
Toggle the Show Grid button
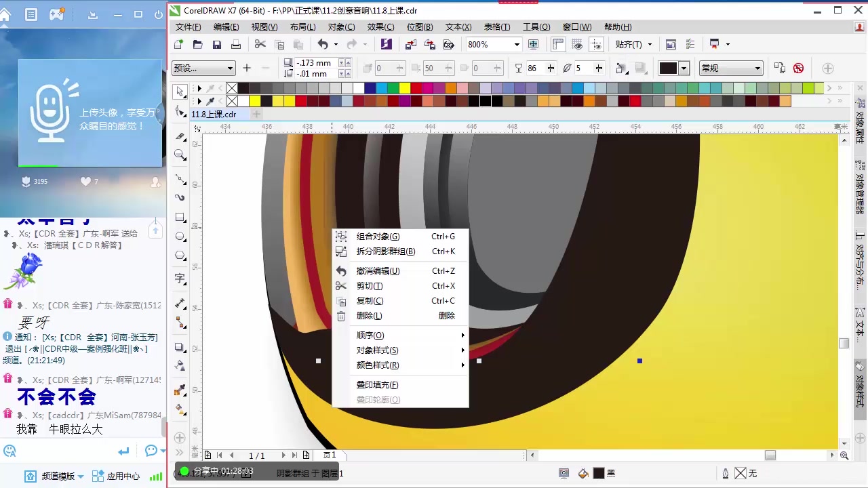[x=577, y=44]
